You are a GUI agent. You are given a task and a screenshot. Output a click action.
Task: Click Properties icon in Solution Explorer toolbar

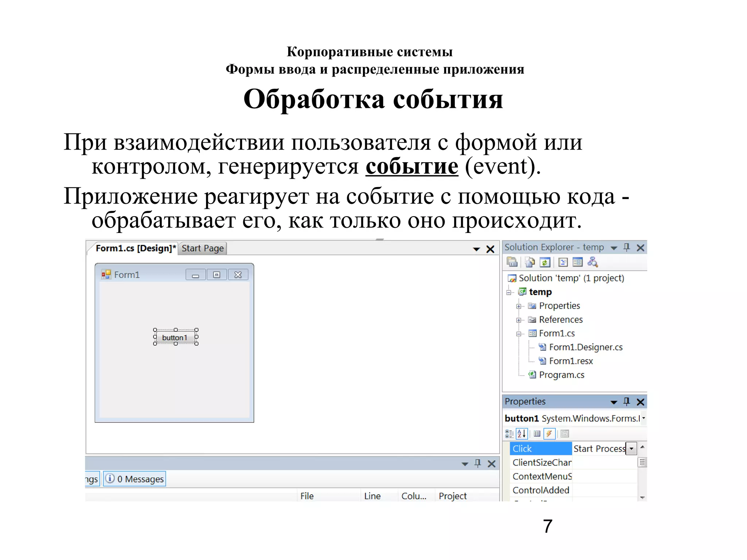(x=512, y=262)
